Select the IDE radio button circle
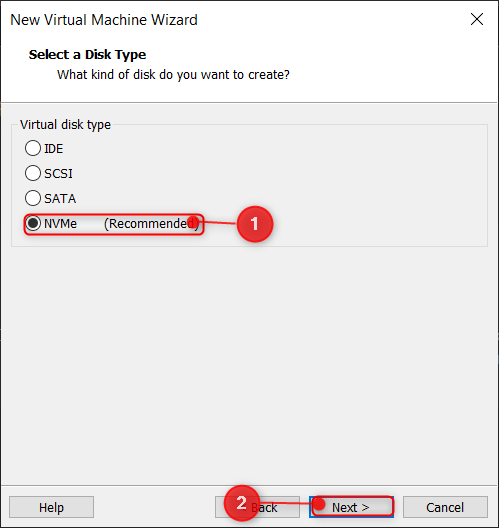 [33, 148]
